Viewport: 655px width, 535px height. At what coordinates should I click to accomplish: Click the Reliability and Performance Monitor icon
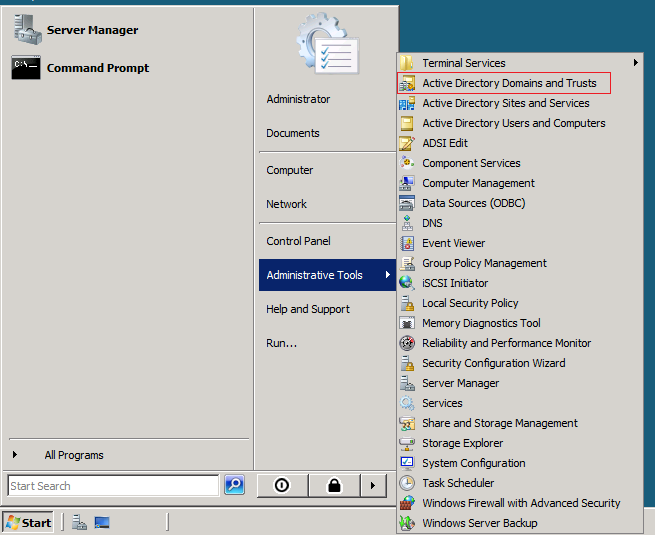click(407, 343)
